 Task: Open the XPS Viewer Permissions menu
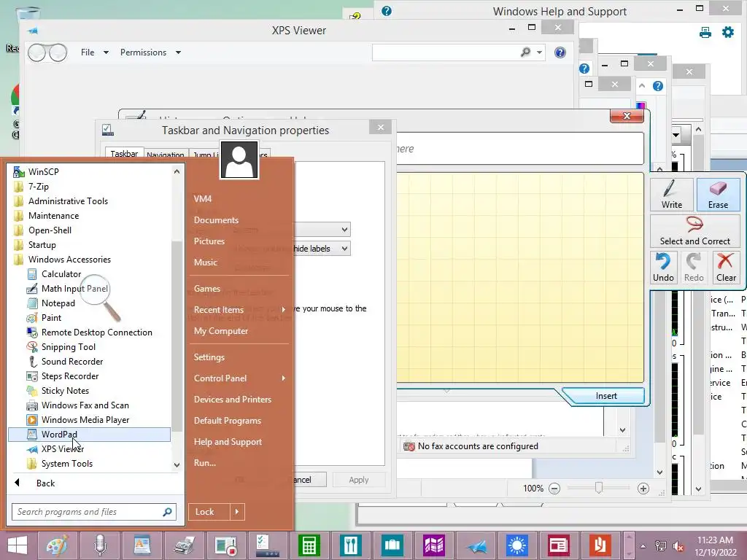click(150, 52)
